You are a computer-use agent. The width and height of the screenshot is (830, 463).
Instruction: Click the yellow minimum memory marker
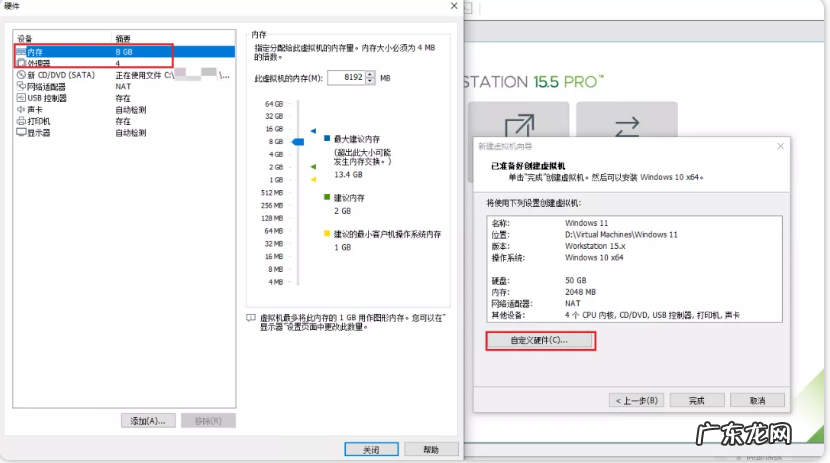(313, 179)
